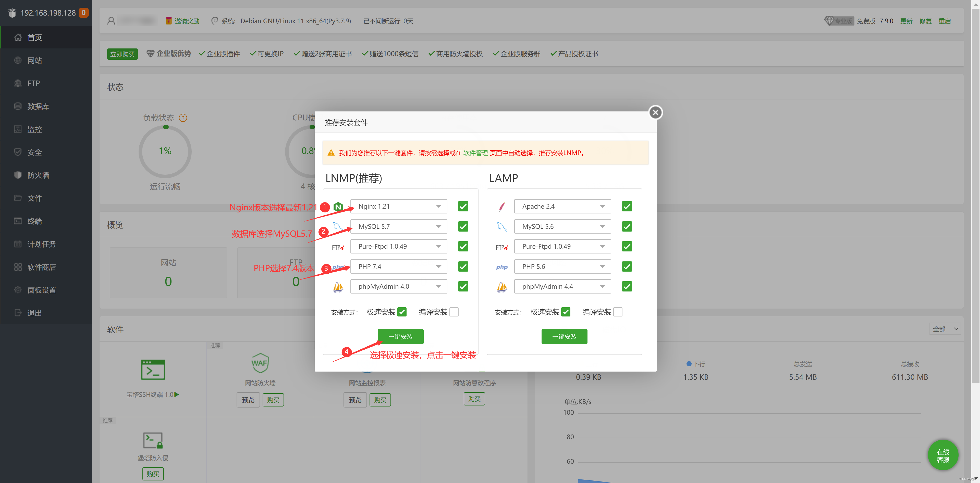The image size is (980, 483).
Task: Enable LNMP 编译安装 checkbox
Action: [454, 312]
